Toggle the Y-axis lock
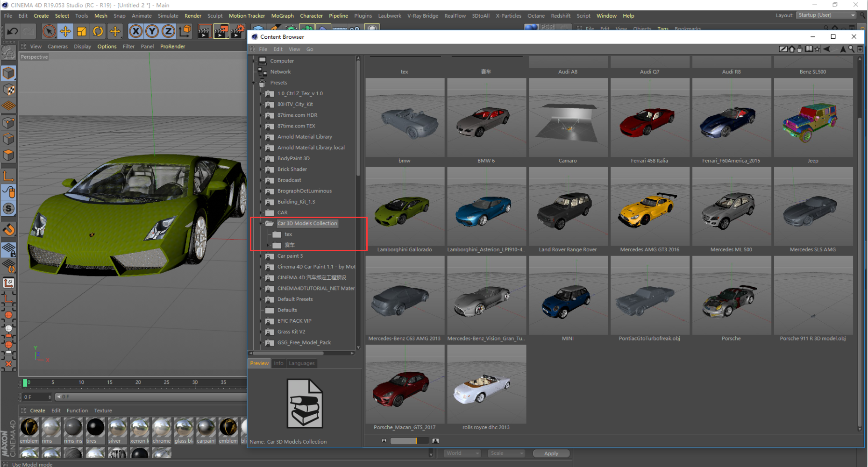 click(152, 31)
